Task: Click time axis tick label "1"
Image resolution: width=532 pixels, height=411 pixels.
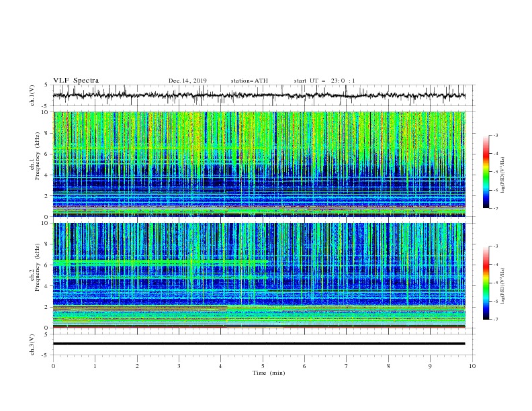Action: (95, 366)
